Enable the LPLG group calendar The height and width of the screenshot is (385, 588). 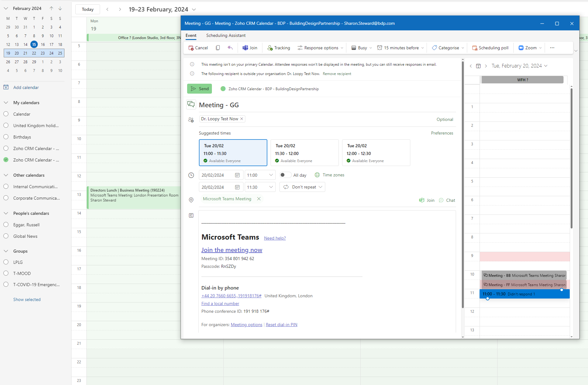[x=6, y=262]
